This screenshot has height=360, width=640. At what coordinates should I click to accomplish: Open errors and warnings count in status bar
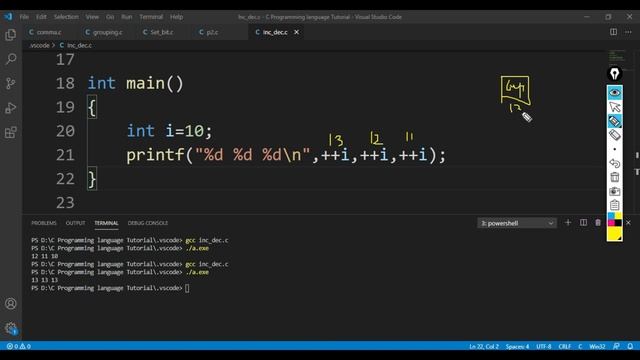click(x=18, y=346)
